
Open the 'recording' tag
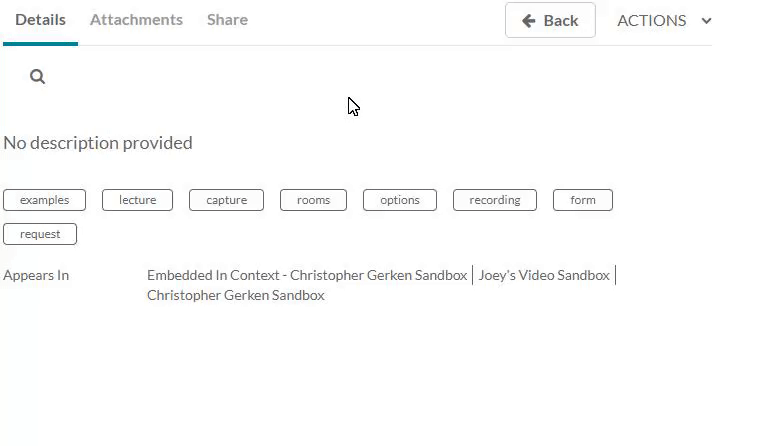(495, 200)
